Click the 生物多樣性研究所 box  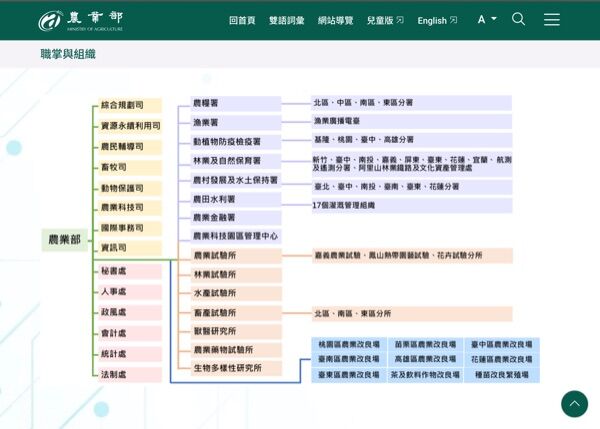point(236,368)
